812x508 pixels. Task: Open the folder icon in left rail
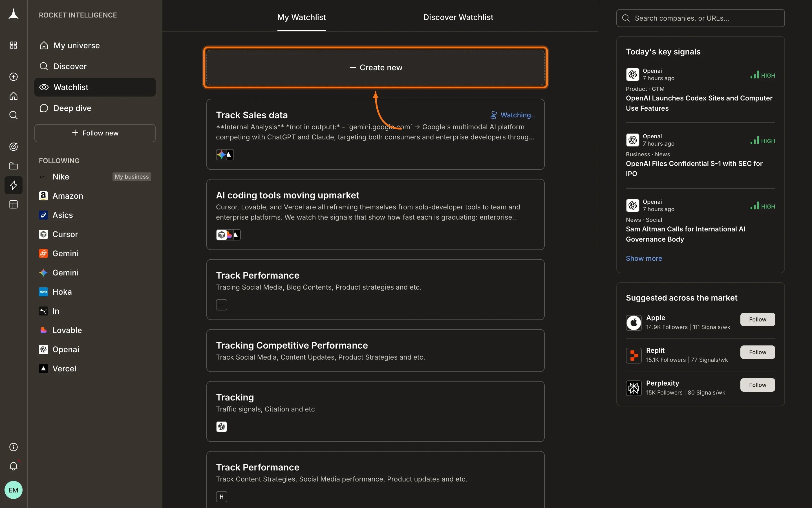click(x=14, y=166)
